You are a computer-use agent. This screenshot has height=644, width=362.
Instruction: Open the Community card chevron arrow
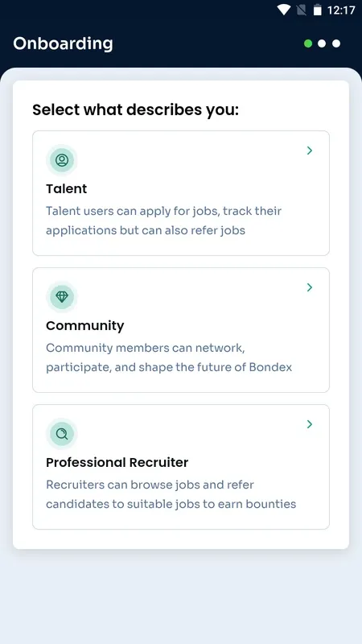coord(310,287)
